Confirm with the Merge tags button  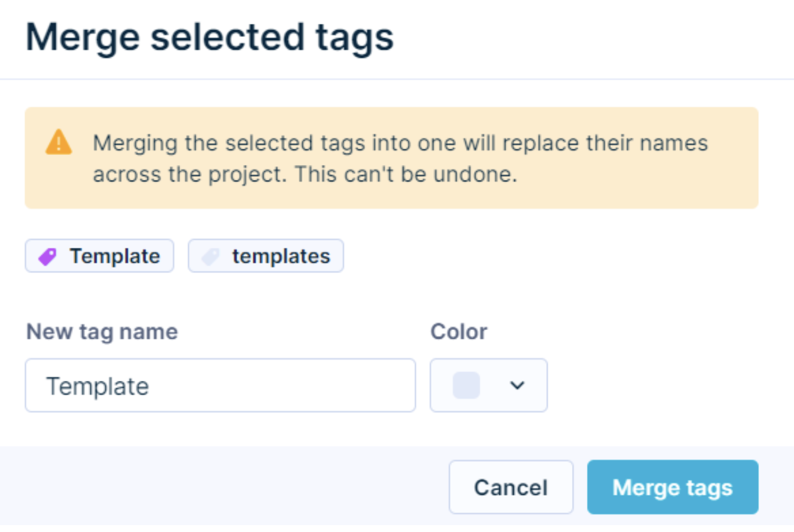pyautogui.click(x=672, y=487)
